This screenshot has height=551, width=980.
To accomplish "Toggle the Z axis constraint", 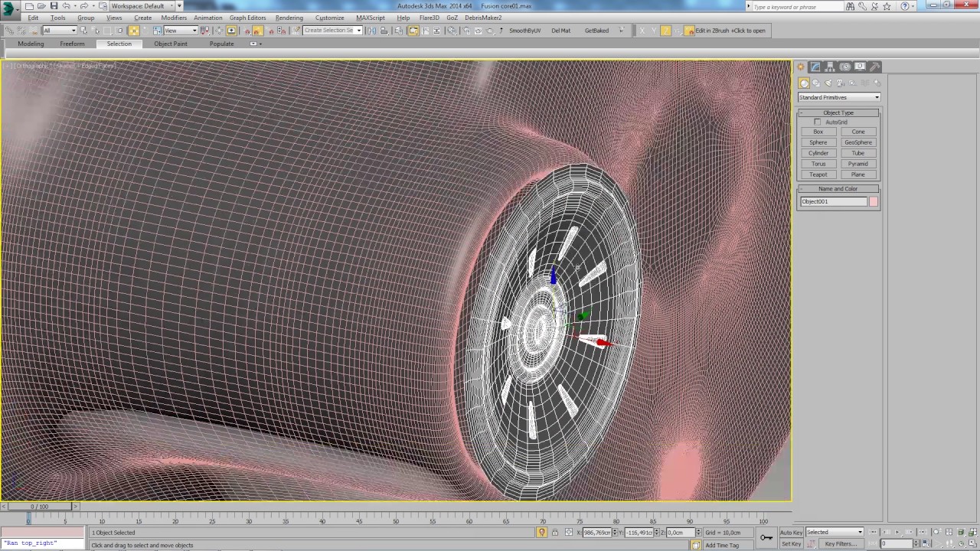I will (666, 31).
